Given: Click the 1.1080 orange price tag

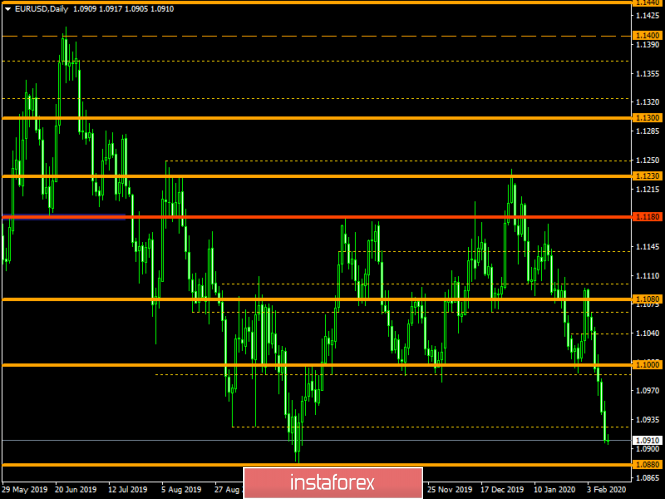Looking at the screenshot, I should point(645,299).
